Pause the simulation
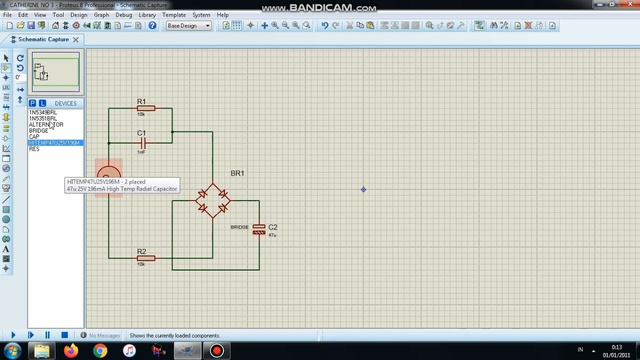 click(x=47, y=335)
